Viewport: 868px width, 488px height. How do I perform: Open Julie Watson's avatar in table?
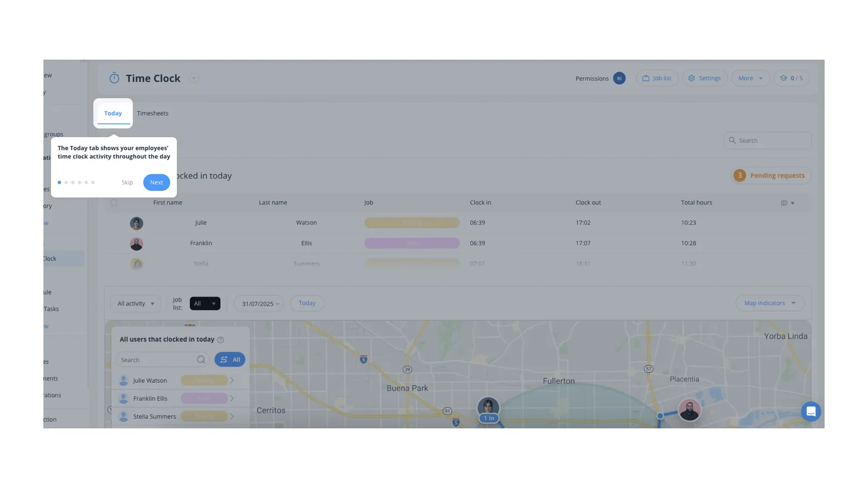tap(136, 223)
